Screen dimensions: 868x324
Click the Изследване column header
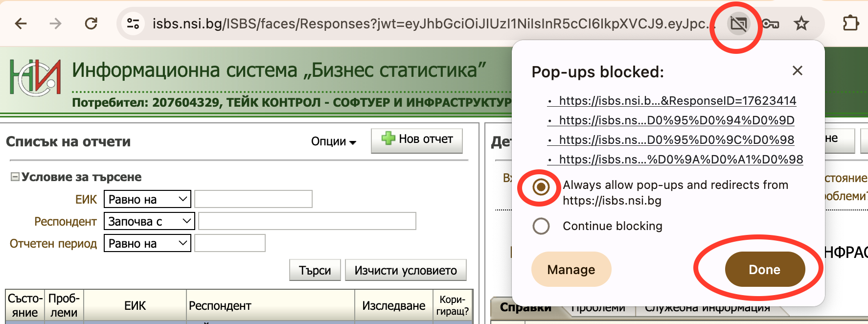point(394,305)
